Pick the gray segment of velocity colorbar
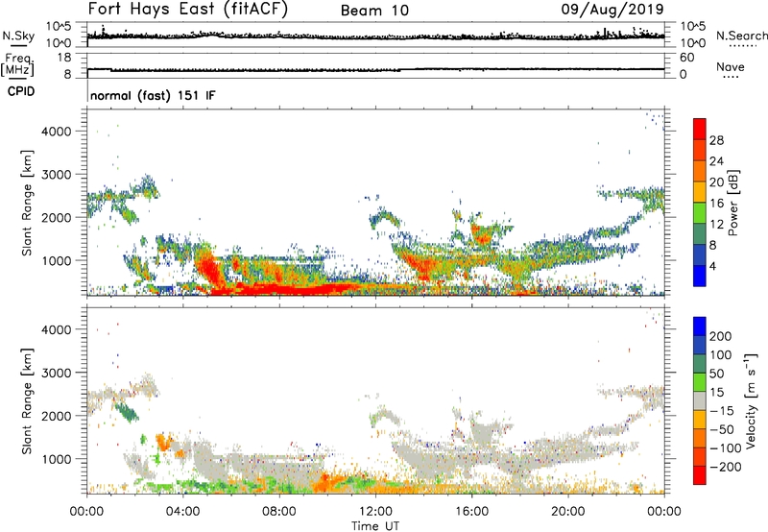The image size is (768, 532). [x=700, y=400]
